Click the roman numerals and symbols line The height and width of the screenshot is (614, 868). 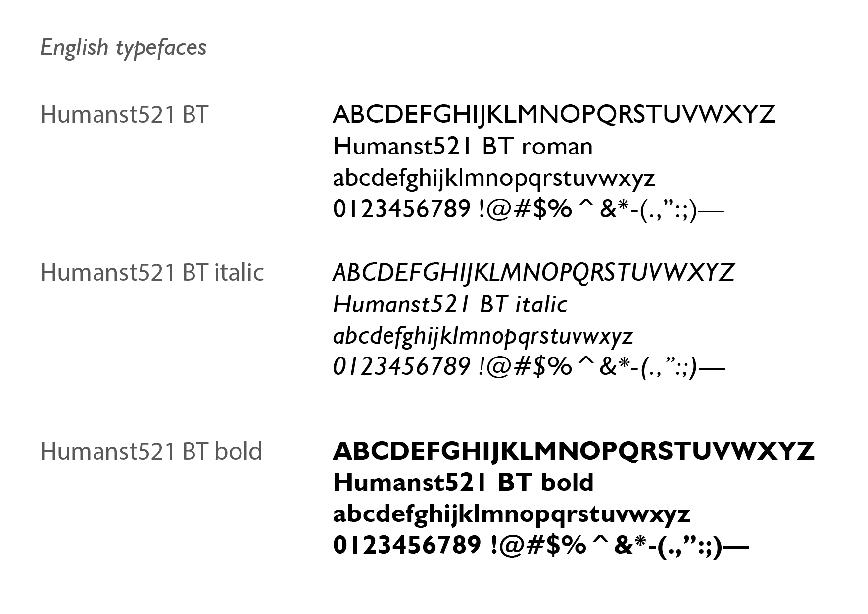tap(528, 209)
